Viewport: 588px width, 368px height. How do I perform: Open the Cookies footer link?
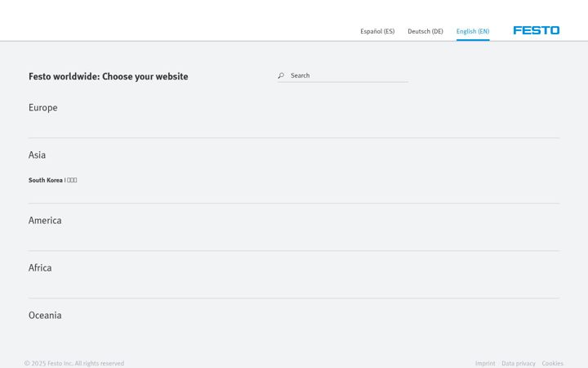pos(552,363)
